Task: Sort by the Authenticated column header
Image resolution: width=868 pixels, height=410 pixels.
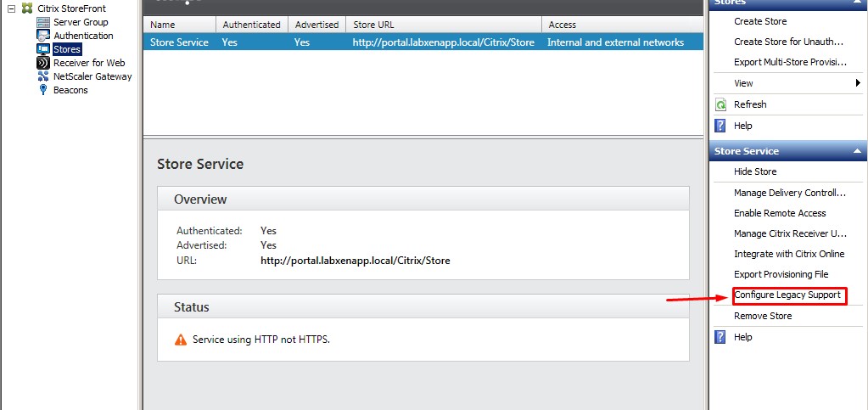Action: coord(252,25)
